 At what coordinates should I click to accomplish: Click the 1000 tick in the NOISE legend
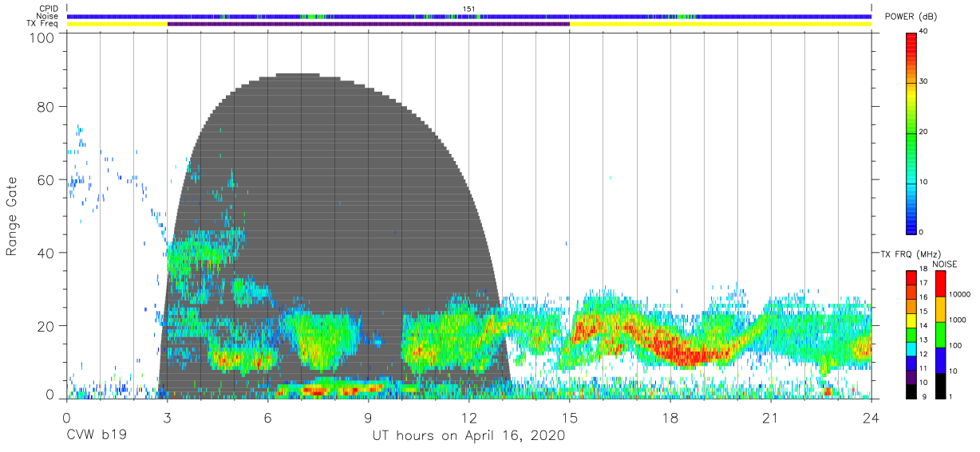coord(958,320)
